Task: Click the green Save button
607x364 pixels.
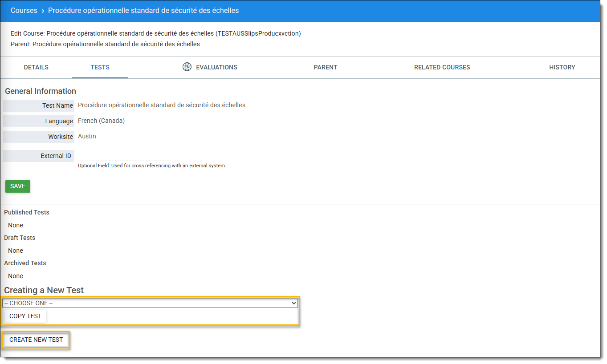Action: (x=18, y=186)
